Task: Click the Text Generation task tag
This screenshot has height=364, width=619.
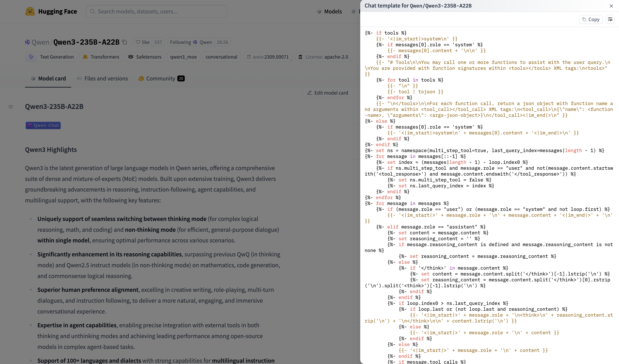Action: pos(51,57)
